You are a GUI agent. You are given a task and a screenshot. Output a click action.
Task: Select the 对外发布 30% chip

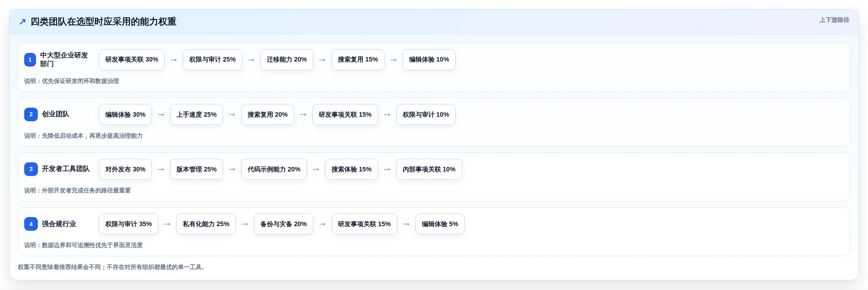[125, 169]
